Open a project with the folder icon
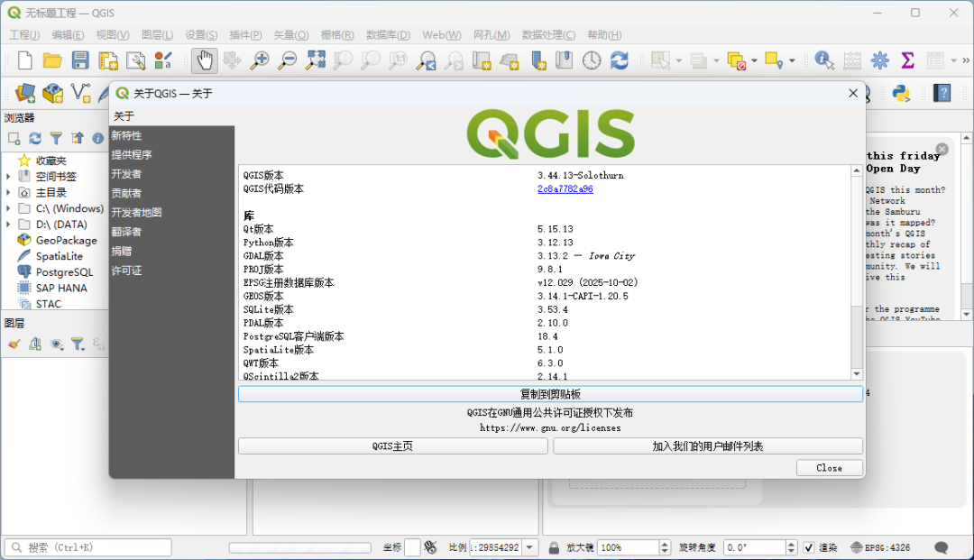 coord(52,60)
